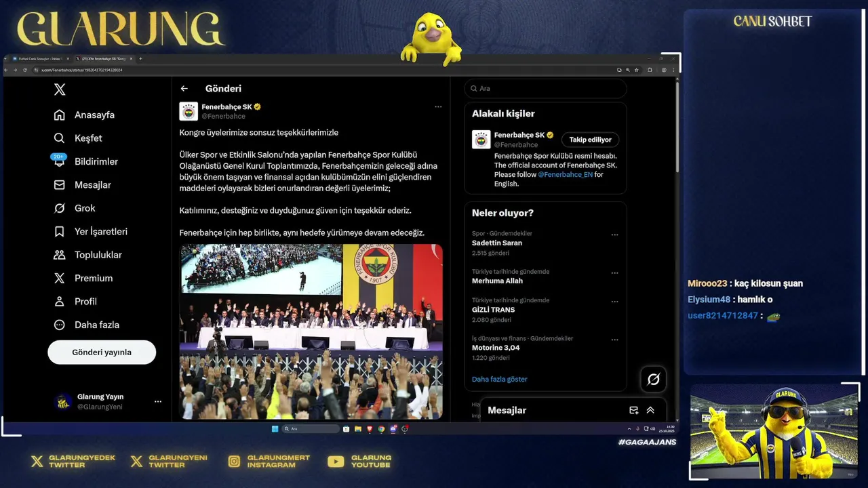
Task: Open Fenerbahçe SK avatar in Alakalı kişiler
Action: click(x=481, y=140)
